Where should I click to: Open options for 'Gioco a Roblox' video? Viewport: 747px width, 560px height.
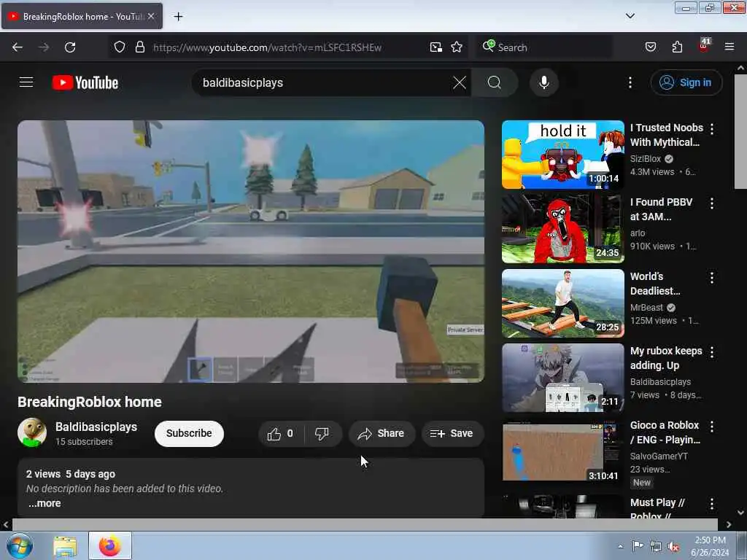(x=712, y=426)
